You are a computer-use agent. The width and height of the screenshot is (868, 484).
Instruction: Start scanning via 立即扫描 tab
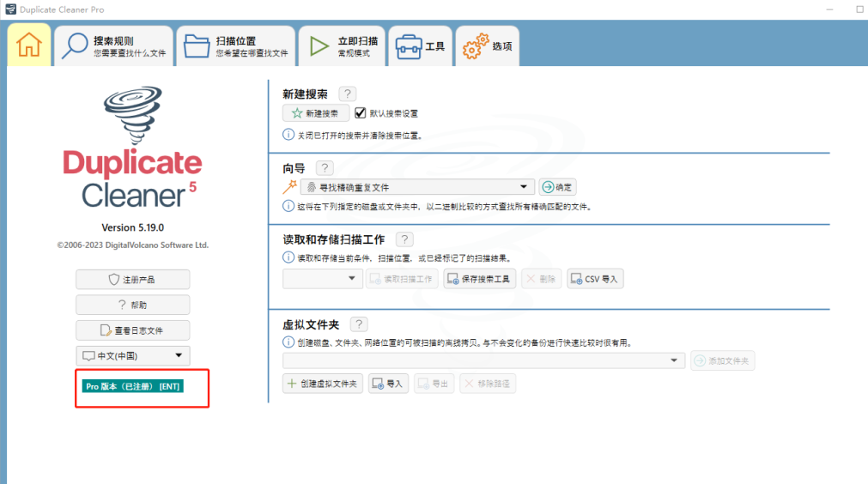pyautogui.click(x=342, y=45)
